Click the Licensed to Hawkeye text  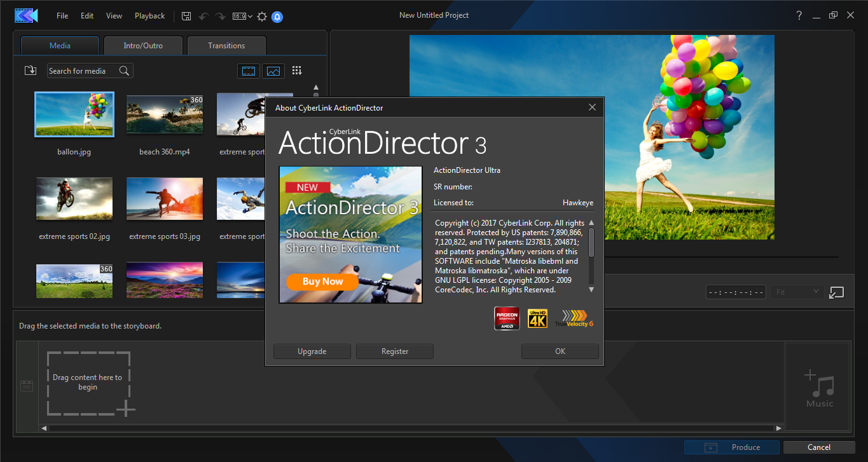(x=514, y=203)
